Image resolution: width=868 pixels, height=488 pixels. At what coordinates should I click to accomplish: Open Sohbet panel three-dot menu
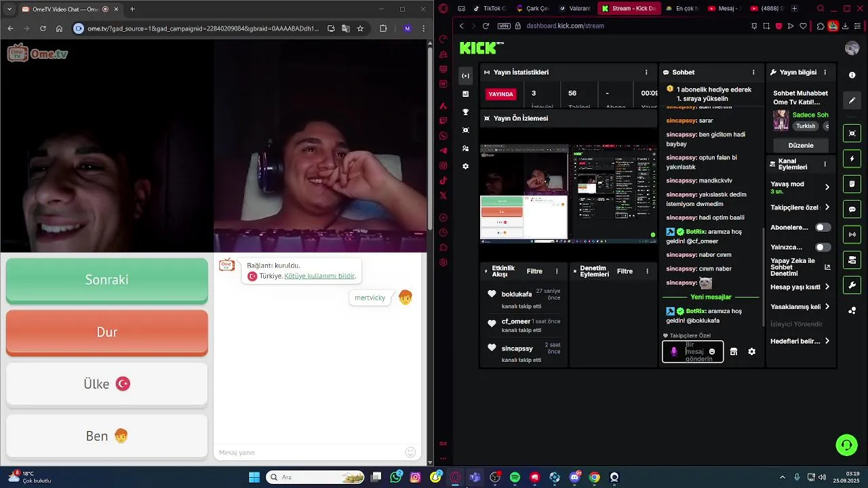click(753, 72)
